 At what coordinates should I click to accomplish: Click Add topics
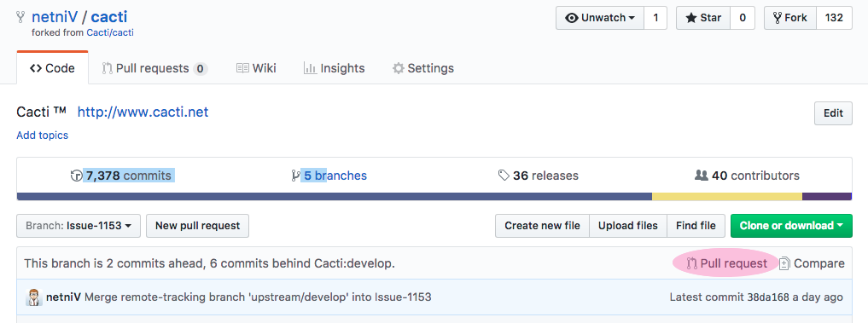click(x=43, y=135)
